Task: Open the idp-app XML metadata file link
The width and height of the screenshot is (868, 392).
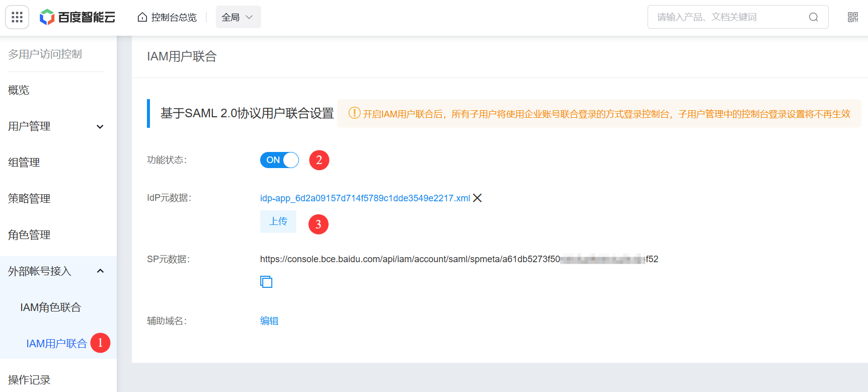Action: click(x=365, y=198)
